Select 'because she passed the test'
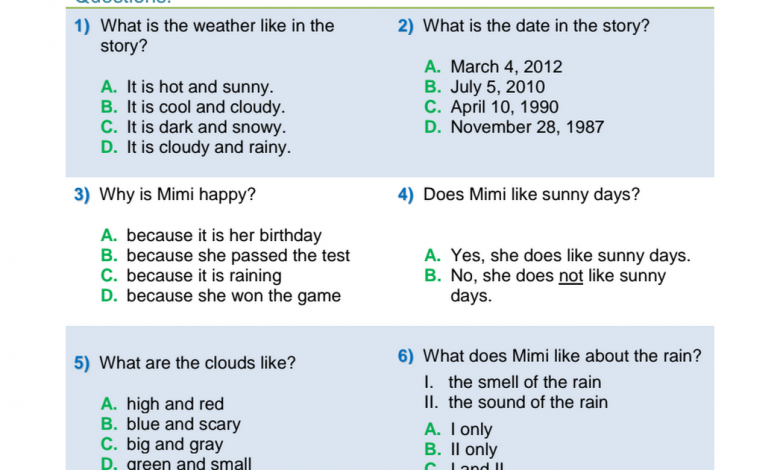 point(225,256)
